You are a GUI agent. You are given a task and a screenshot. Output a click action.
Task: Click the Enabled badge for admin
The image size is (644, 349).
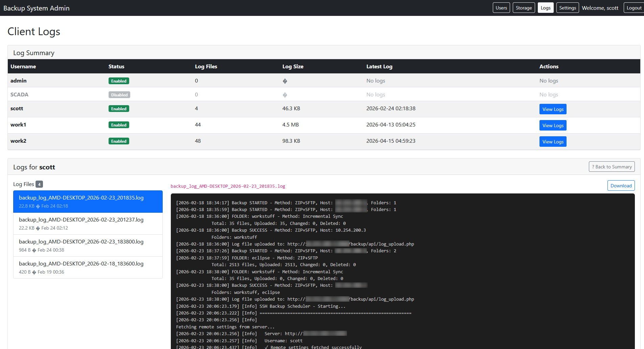click(x=119, y=81)
